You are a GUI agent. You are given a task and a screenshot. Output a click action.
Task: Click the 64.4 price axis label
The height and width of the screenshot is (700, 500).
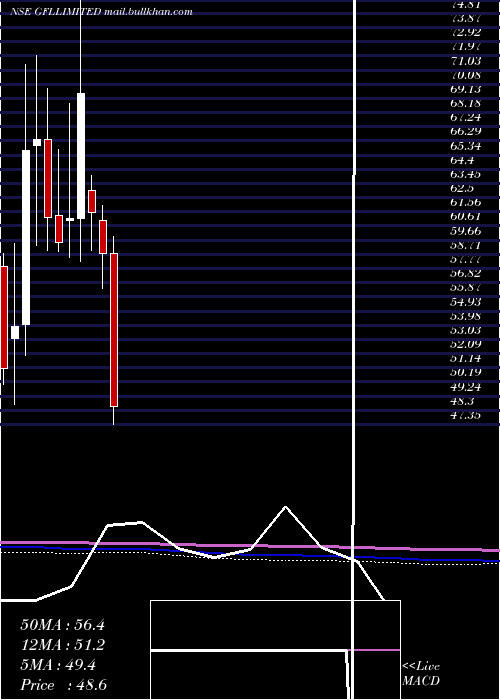click(x=462, y=160)
